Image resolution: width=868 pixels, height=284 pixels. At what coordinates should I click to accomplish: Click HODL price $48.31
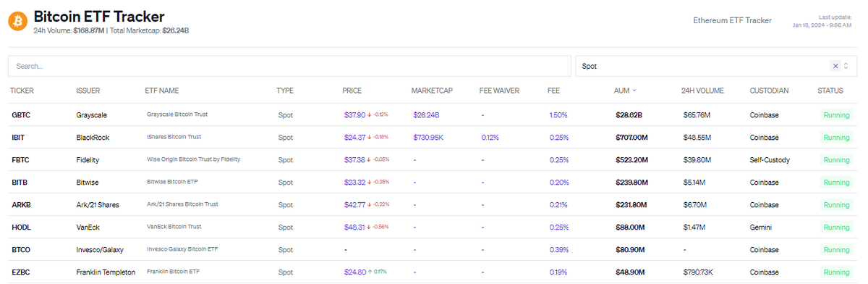click(355, 227)
